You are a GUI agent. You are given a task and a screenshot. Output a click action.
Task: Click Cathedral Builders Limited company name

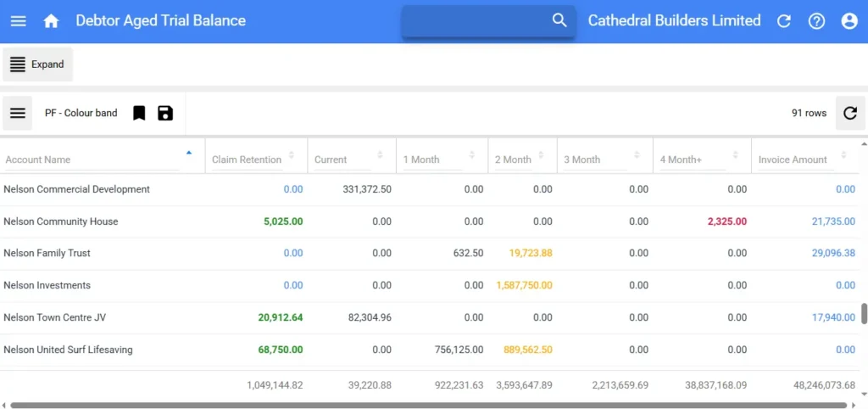point(674,20)
